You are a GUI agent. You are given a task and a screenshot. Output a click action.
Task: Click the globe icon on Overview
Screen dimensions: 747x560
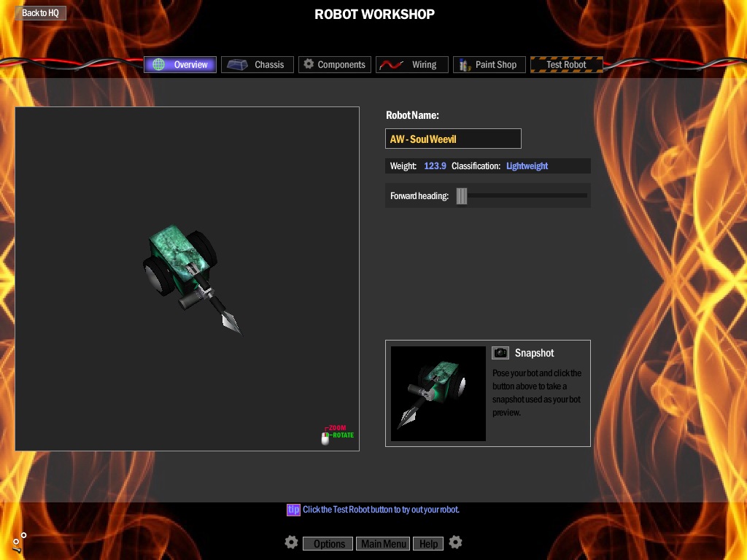point(158,64)
